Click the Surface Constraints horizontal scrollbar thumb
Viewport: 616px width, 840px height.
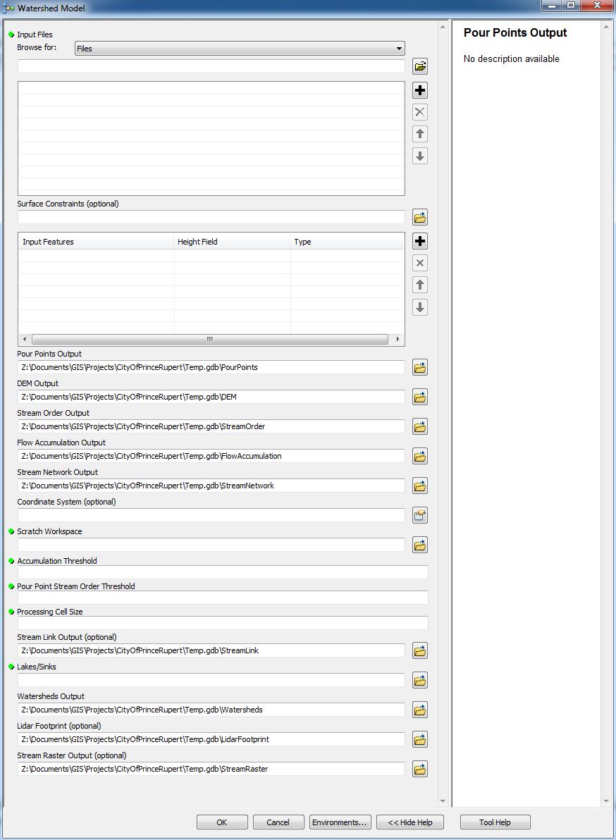pos(210,339)
